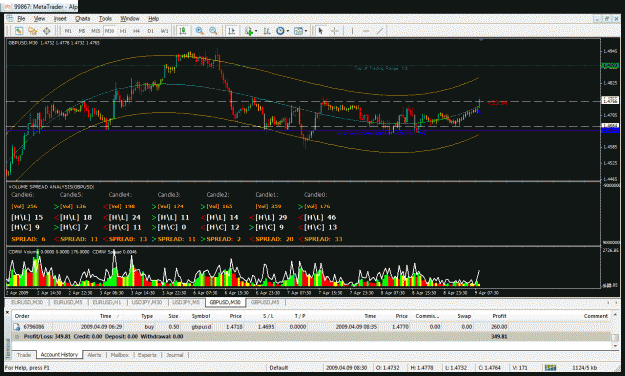This screenshot has height=376, width=625.
Task: Sort history by Symbol column header
Action: [200, 316]
